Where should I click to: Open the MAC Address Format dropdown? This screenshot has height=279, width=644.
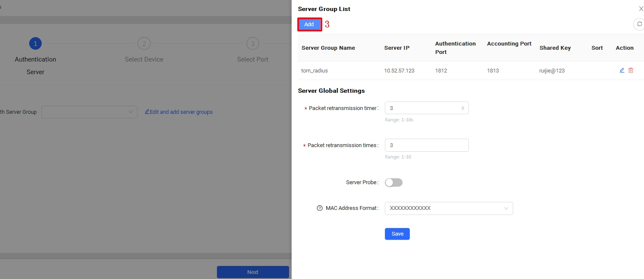coord(449,208)
